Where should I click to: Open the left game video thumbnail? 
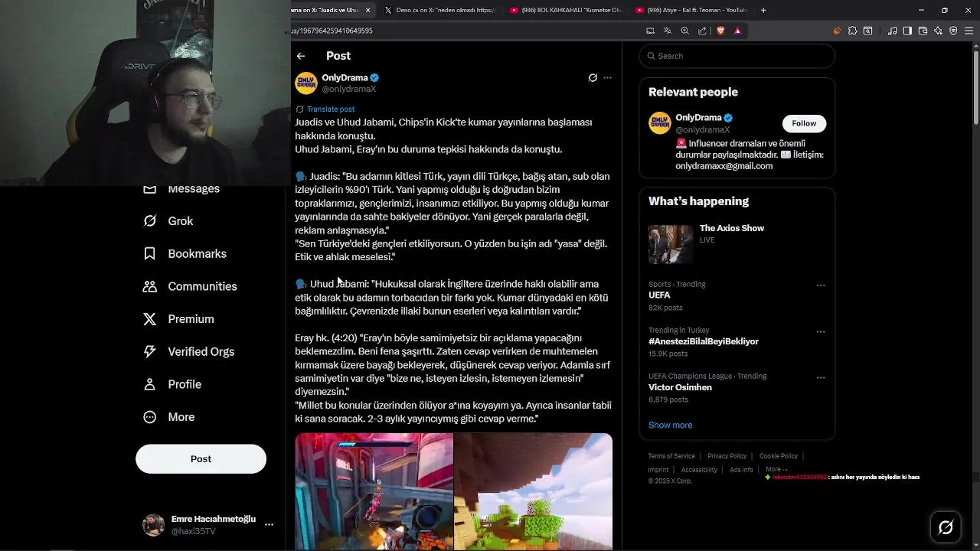[x=374, y=492]
